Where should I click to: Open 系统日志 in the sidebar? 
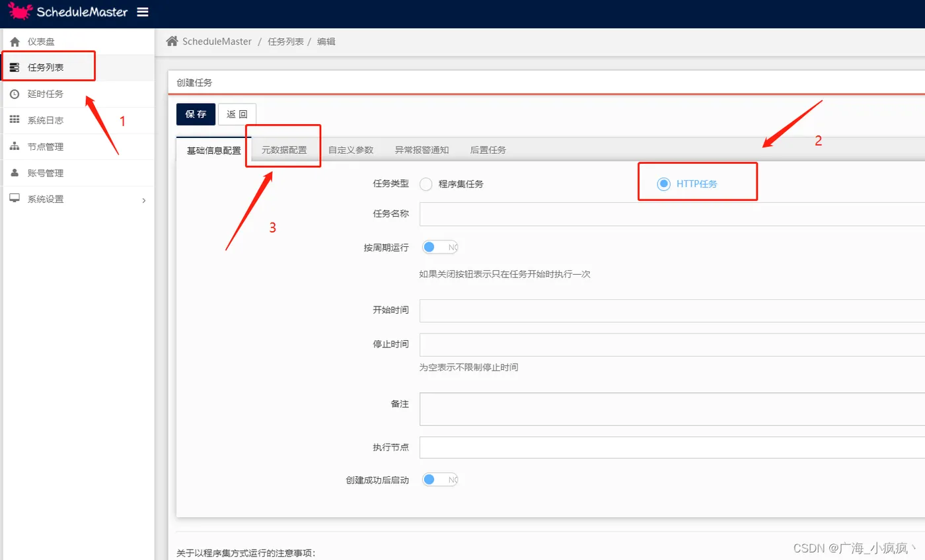[77, 120]
